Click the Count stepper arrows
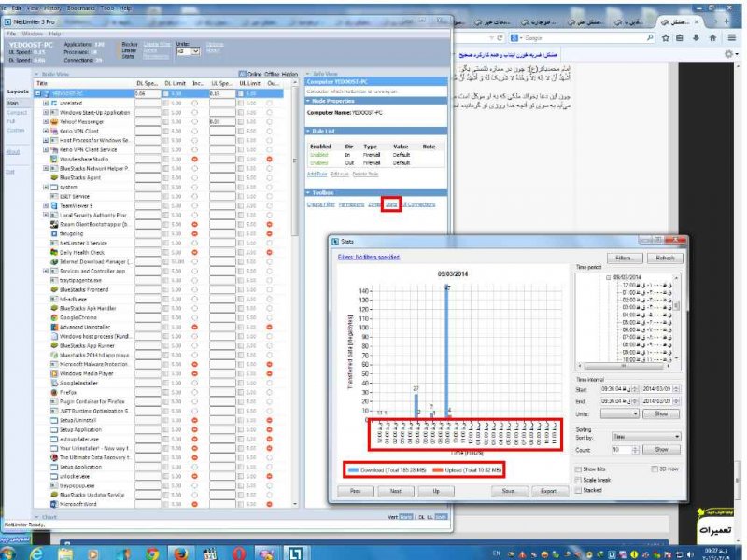747x560 pixels. [635, 450]
